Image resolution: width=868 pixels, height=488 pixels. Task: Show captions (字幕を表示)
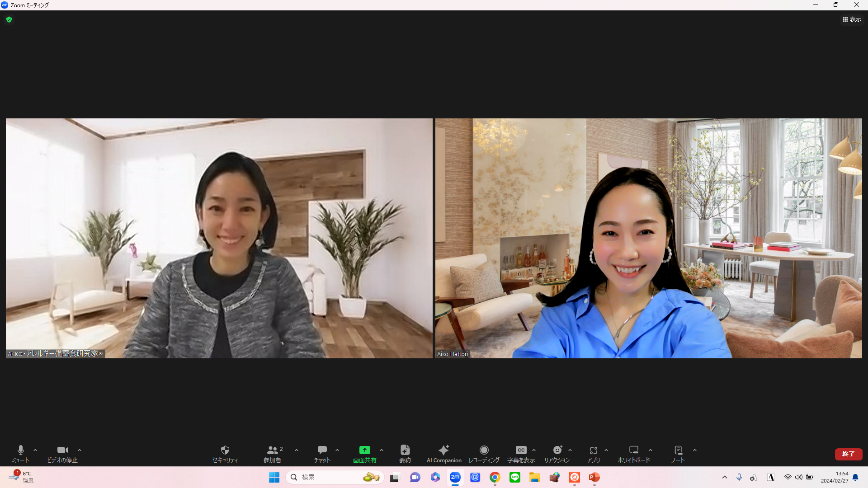point(521,454)
